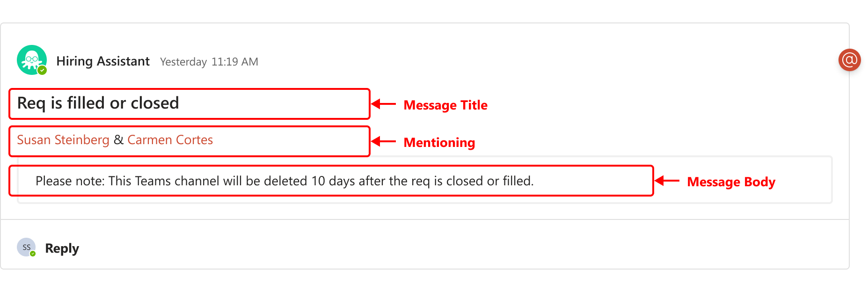The width and height of the screenshot is (868, 292).
Task: Click the Reply button
Action: (62, 248)
